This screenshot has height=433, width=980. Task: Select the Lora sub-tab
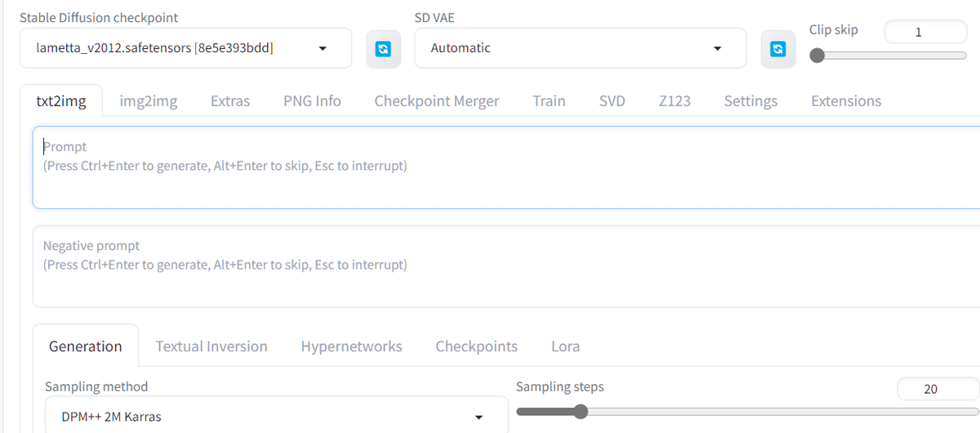tap(565, 346)
